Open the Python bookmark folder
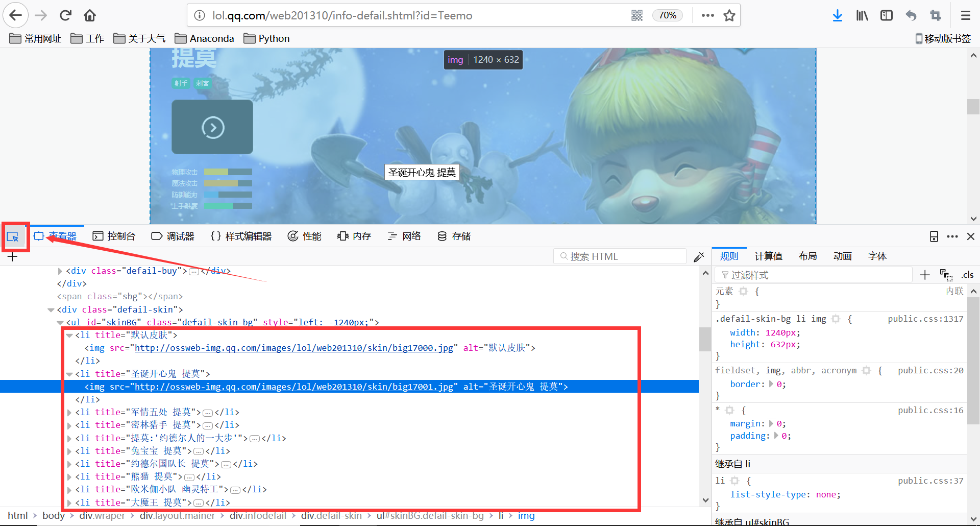 point(266,38)
